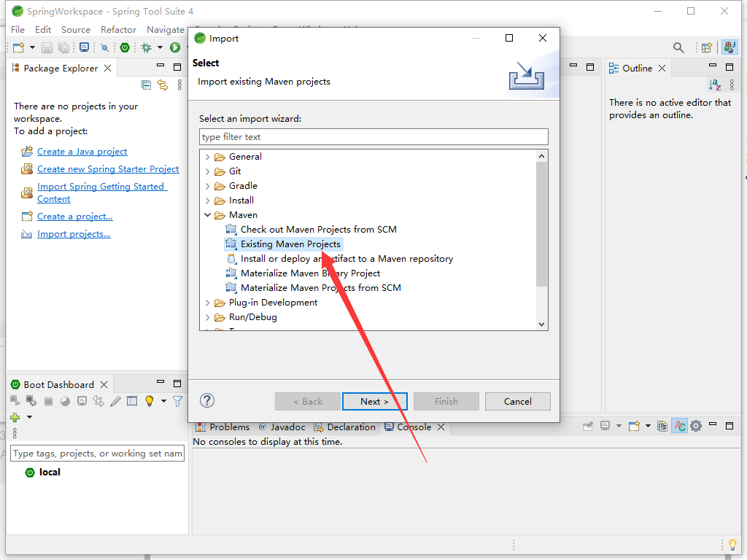
Task: Click the type filter text field in Import dialog
Action: (x=373, y=136)
